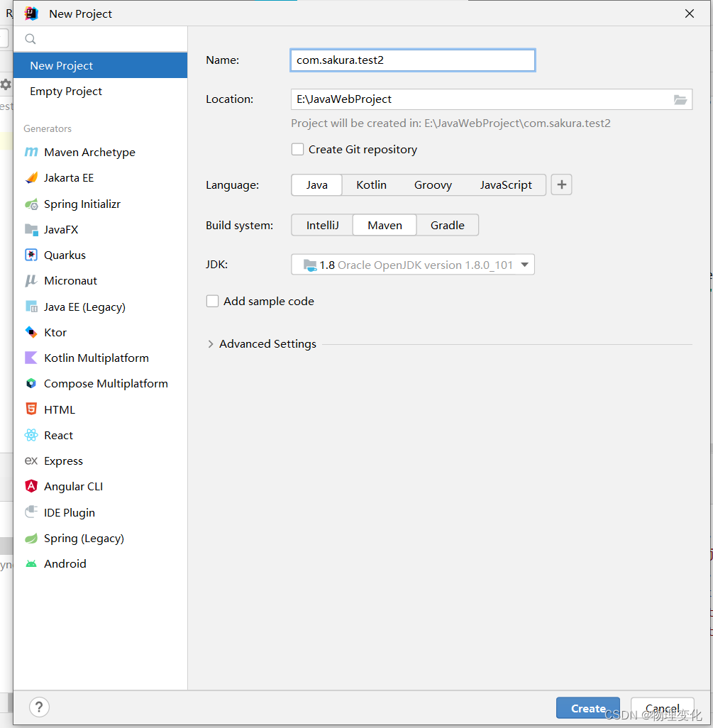Select New Project in the sidebar
This screenshot has height=728, width=713.
click(x=100, y=65)
